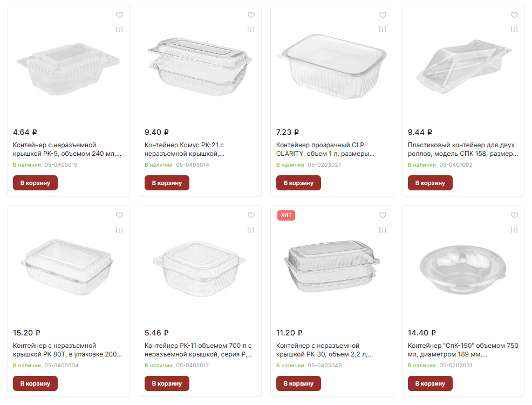Open CLP CLARITY transparent container title link
The width and height of the screenshot is (532, 405).
pyautogui.click(x=326, y=149)
